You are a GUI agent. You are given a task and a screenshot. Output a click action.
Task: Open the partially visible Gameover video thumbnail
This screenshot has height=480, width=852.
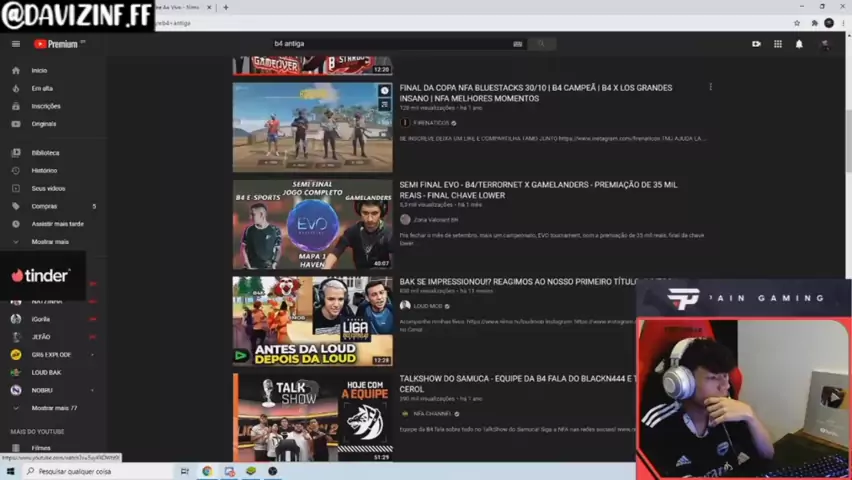(x=312, y=65)
